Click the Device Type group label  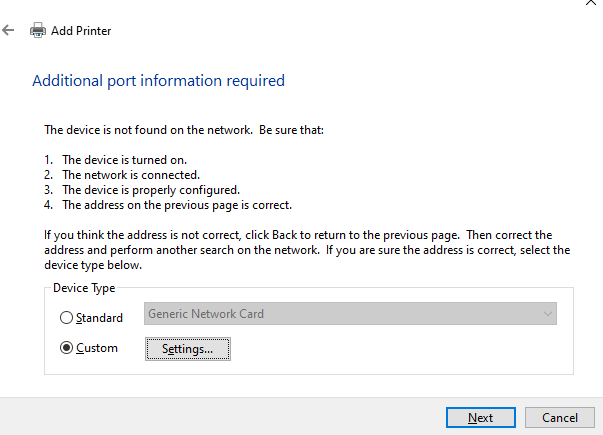coord(83,288)
